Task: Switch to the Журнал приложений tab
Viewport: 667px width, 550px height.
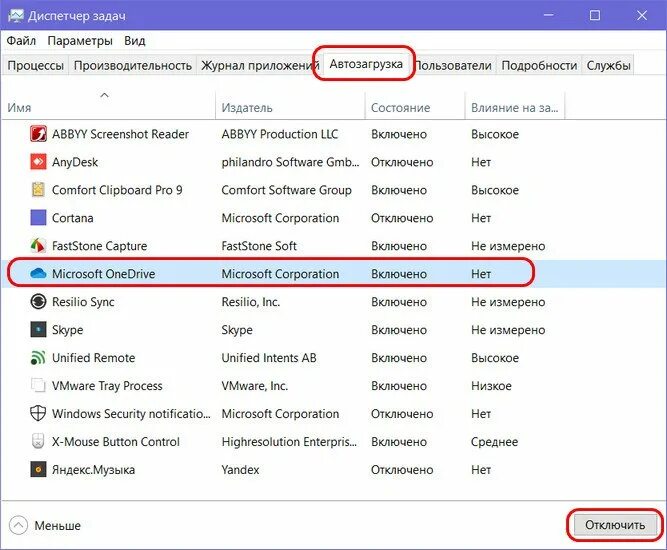Action: click(x=260, y=66)
